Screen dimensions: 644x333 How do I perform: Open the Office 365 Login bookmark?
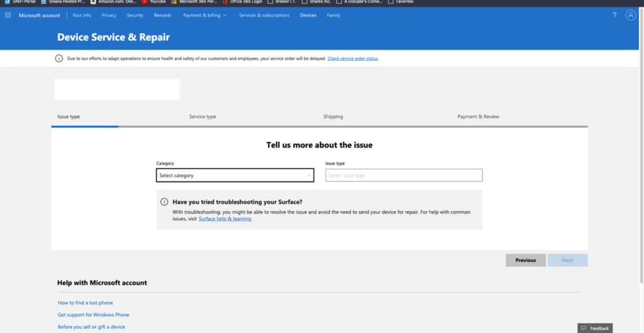(242, 2)
